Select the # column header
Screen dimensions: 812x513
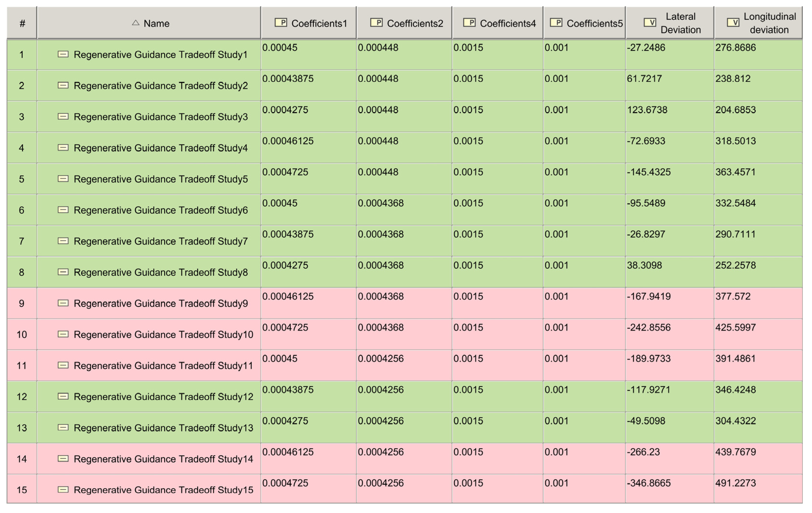click(x=22, y=23)
